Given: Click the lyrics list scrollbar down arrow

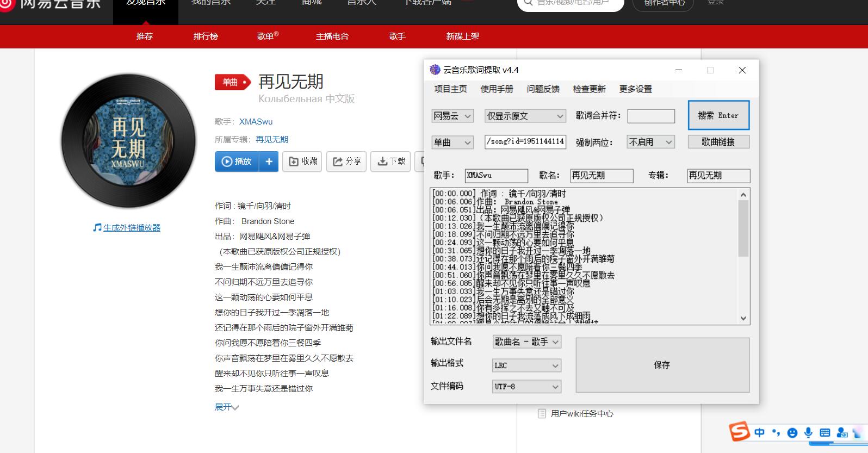Looking at the screenshot, I should coord(743,319).
